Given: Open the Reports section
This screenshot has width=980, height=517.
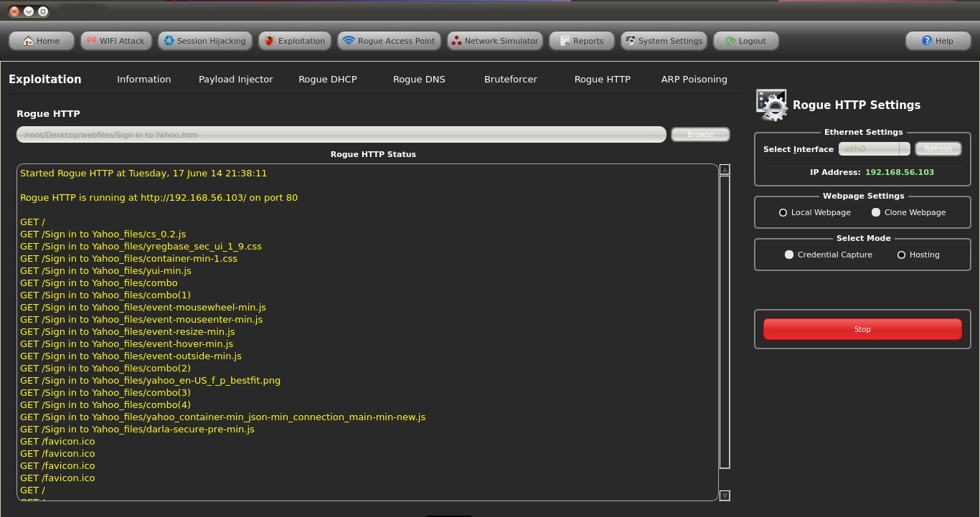Looking at the screenshot, I should [581, 40].
